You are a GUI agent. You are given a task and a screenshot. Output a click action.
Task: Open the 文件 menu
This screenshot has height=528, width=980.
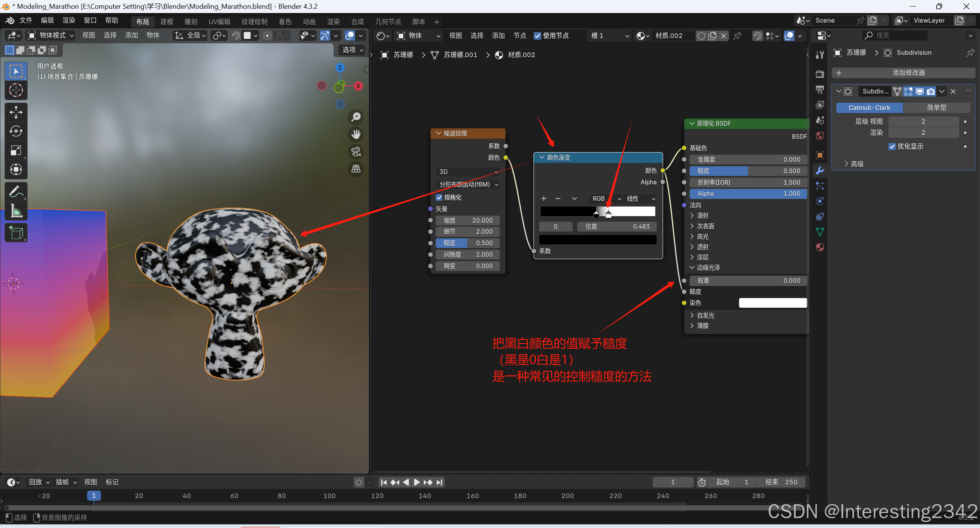26,20
